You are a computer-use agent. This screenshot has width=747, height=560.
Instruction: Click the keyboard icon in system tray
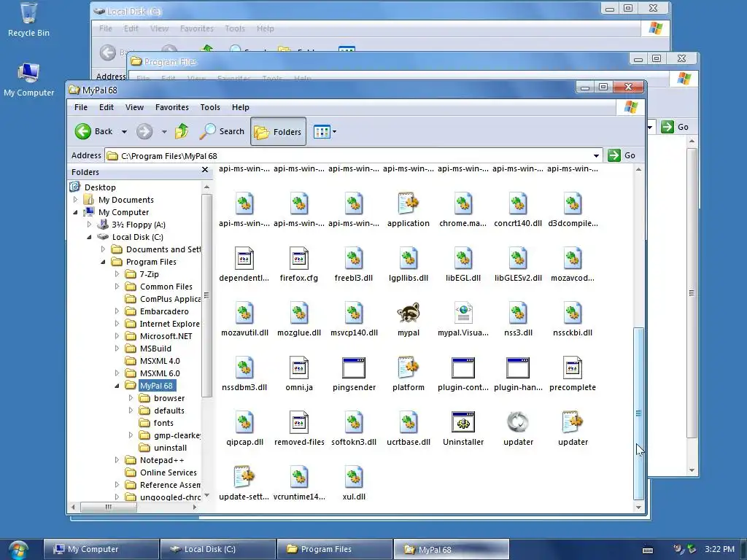pos(648,550)
